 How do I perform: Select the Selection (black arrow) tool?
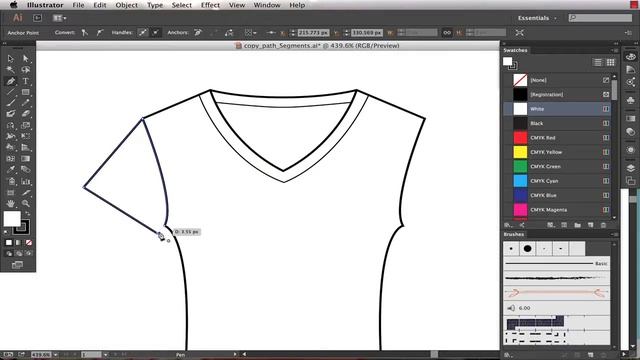[11, 59]
